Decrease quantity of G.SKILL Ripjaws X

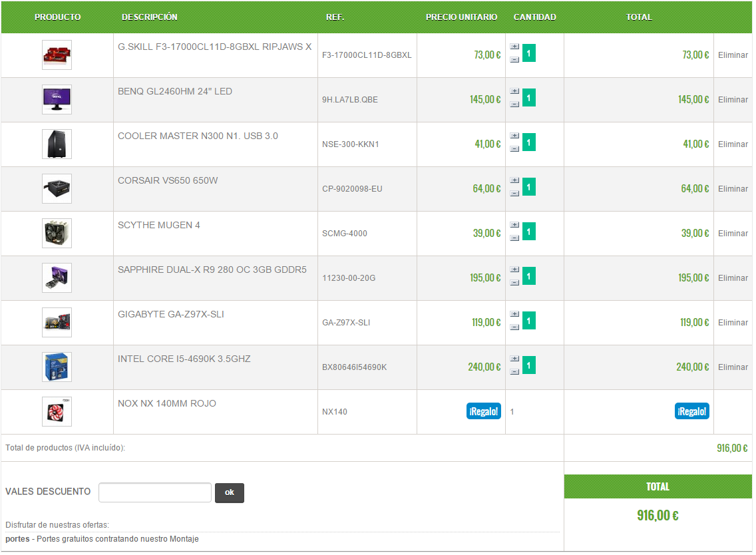click(514, 60)
